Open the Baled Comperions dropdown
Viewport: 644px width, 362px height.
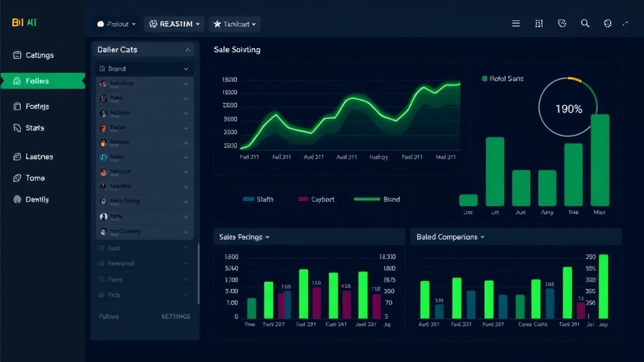(x=450, y=237)
